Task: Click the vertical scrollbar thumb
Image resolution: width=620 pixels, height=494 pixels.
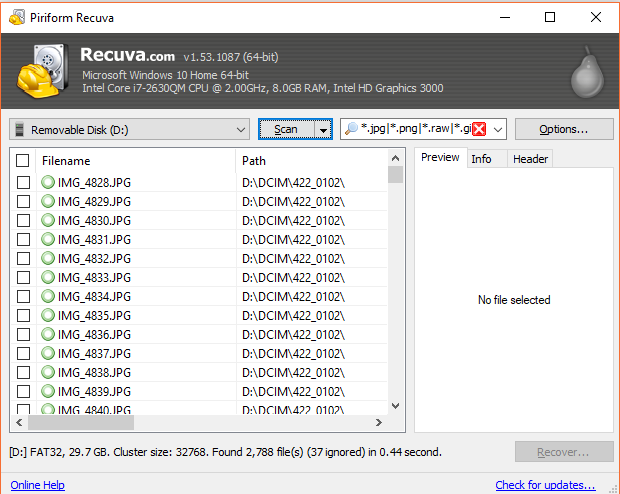Action: (x=395, y=174)
